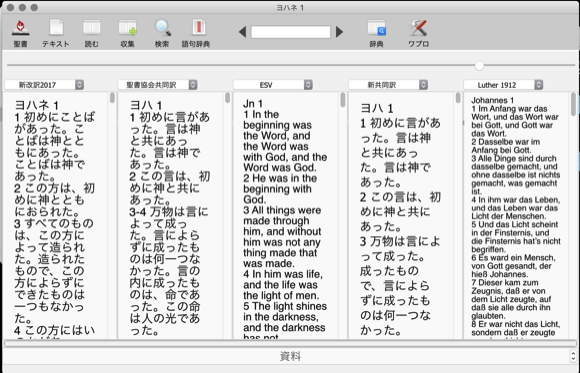
Task: Click scrollbar of the 新共同訳 column
Action: (458, 98)
